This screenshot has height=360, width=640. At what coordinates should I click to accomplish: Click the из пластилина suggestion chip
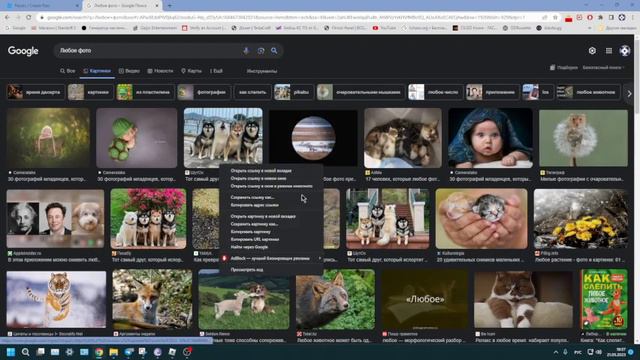pyautogui.click(x=145, y=92)
